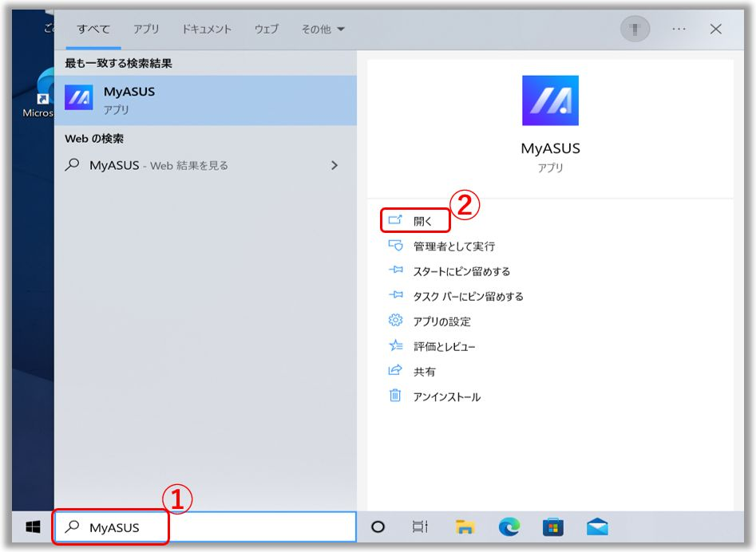Click the pin to Start icon

point(395,270)
